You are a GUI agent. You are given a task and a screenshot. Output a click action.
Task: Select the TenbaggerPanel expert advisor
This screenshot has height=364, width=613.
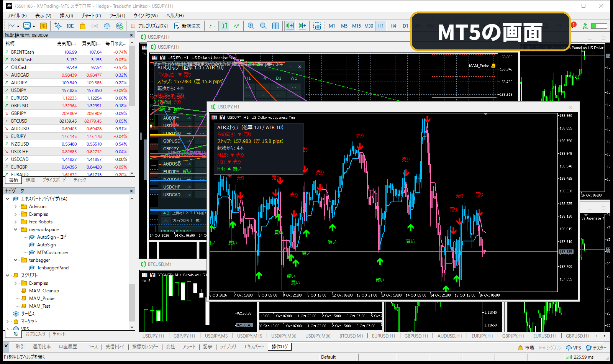tap(53, 268)
